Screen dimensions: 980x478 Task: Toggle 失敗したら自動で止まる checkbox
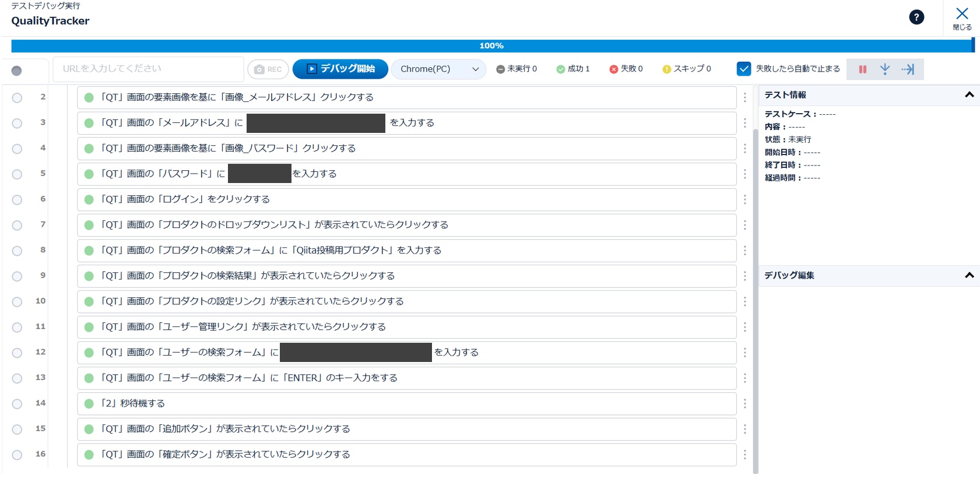click(744, 69)
